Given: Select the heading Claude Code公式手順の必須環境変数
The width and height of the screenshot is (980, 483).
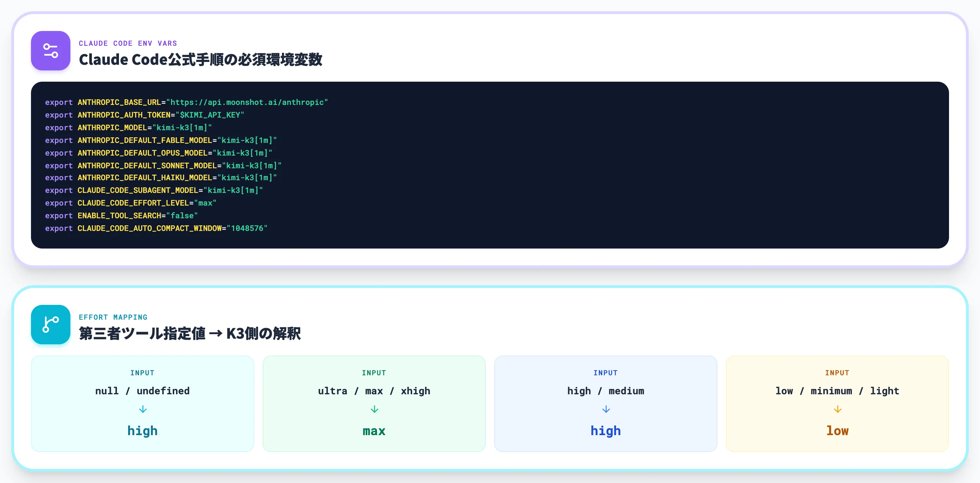Looking at the screenshot, I should 201,60.
